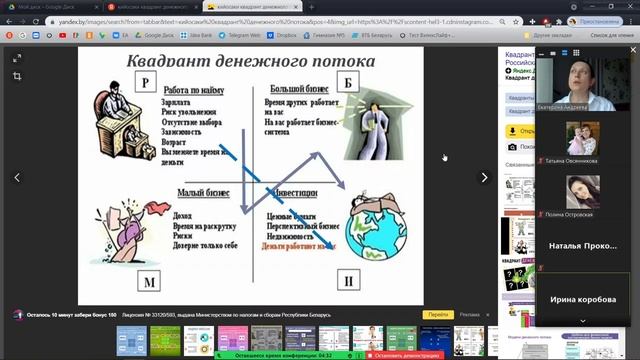Open the ВТБ Беларусь bookmark
This screenshot has height=360, width=640.
click(x=372, y=36)
